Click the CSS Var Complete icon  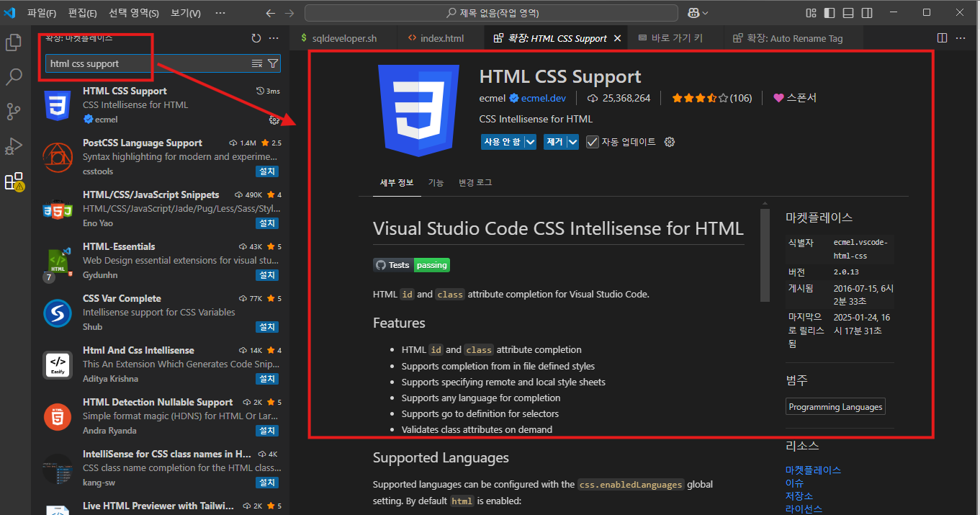[x=58, y=313]
